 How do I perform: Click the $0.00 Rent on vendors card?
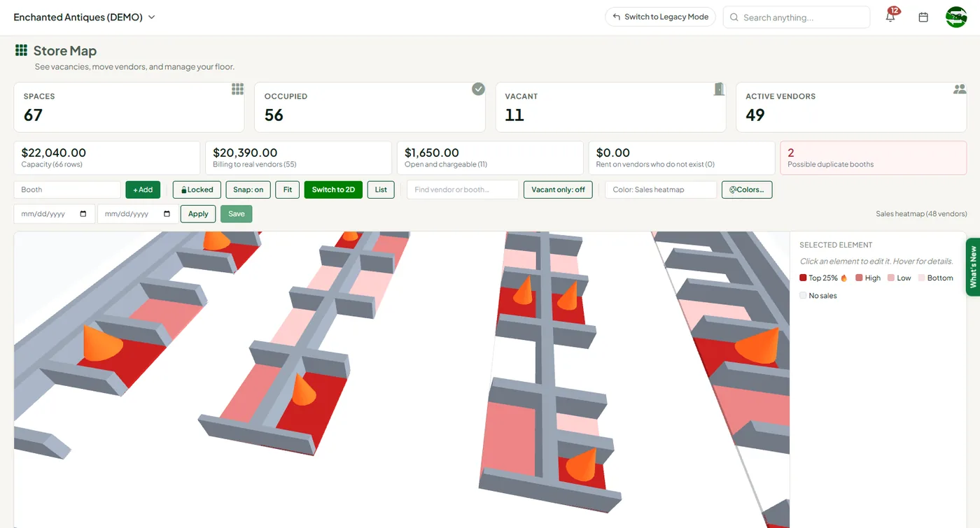click(682, 158)
